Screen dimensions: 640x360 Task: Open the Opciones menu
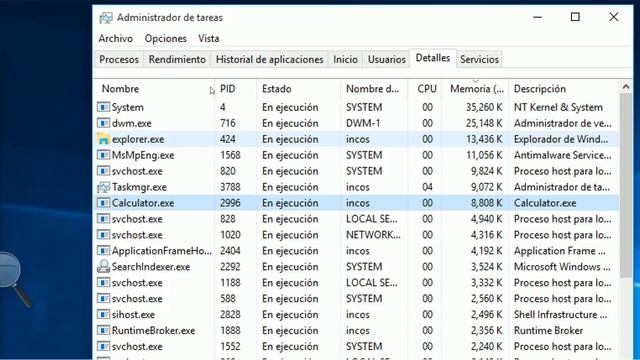coord(165,38)
